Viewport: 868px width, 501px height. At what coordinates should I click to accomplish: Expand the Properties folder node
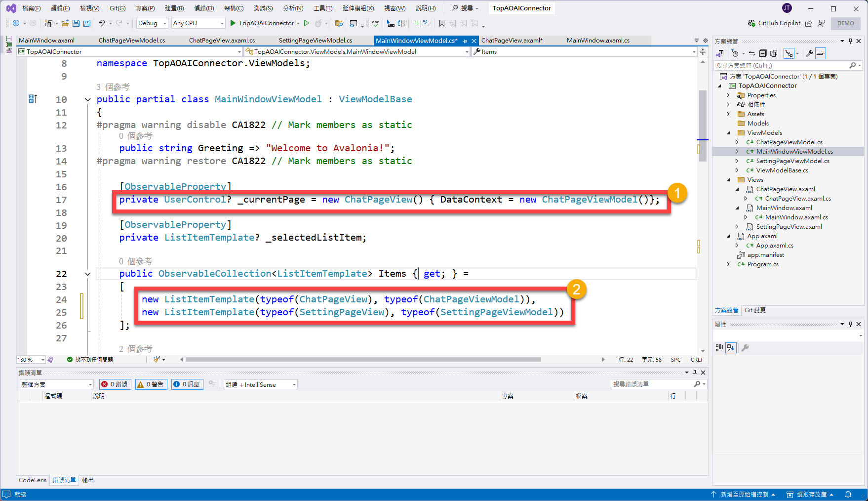click(x=728, y=95)
